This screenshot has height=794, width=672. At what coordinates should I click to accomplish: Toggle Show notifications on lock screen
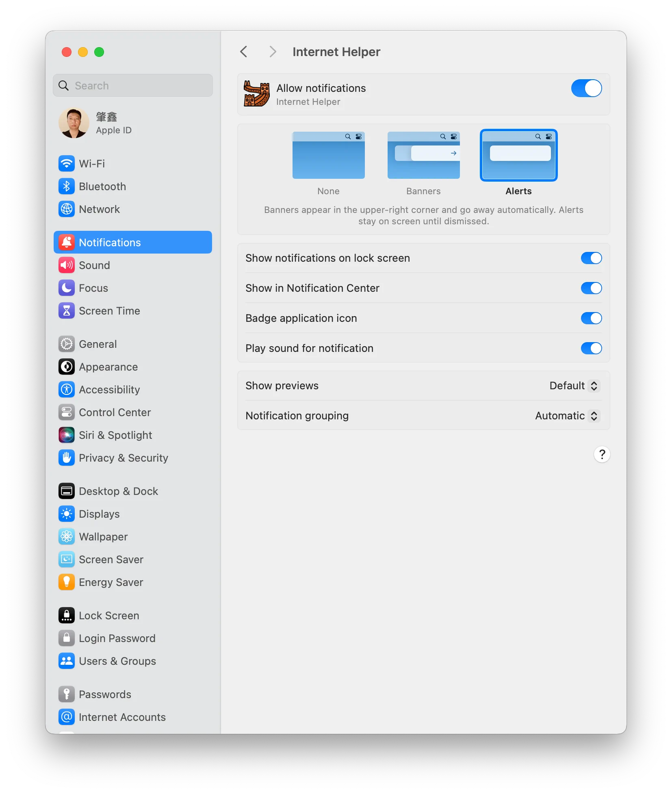(591, 258)
